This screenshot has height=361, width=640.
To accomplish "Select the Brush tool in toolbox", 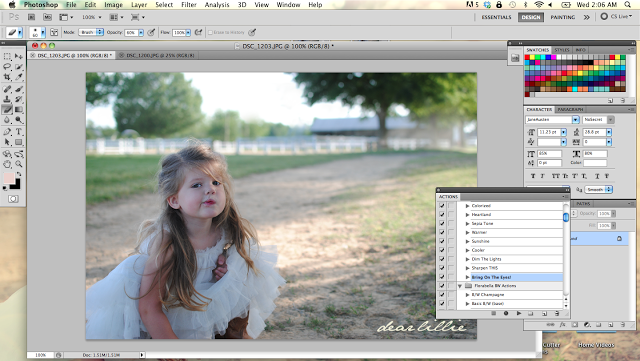I will (18, 89).
